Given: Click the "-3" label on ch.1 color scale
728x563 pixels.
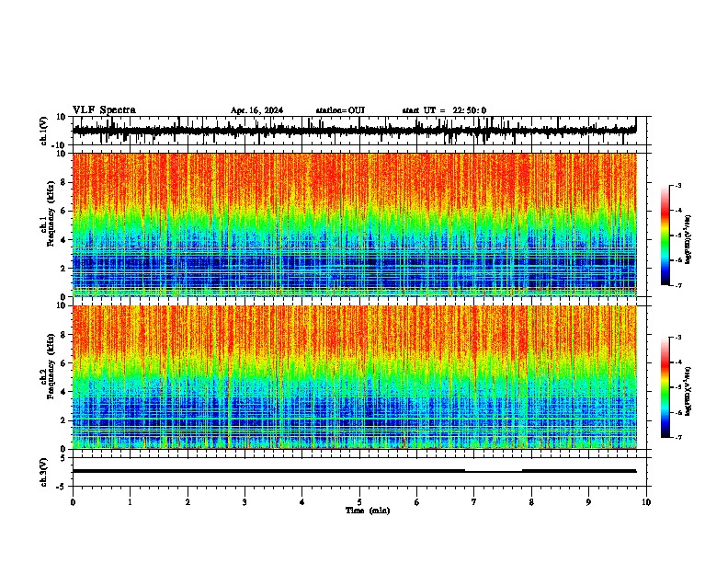Looking at the screenshot, I should click(x=678, y=186).
